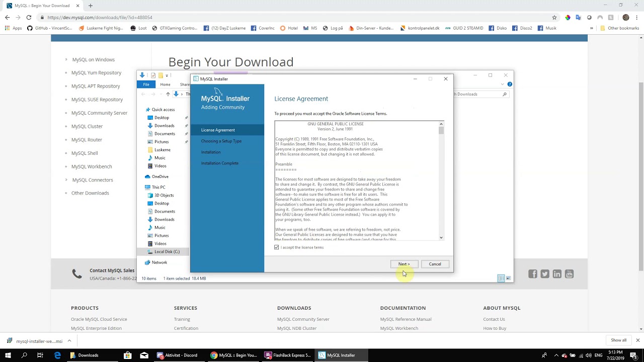Open Downloads under Quick access
The height and width of the screenshot is (362, 644).
pos(164,126)
